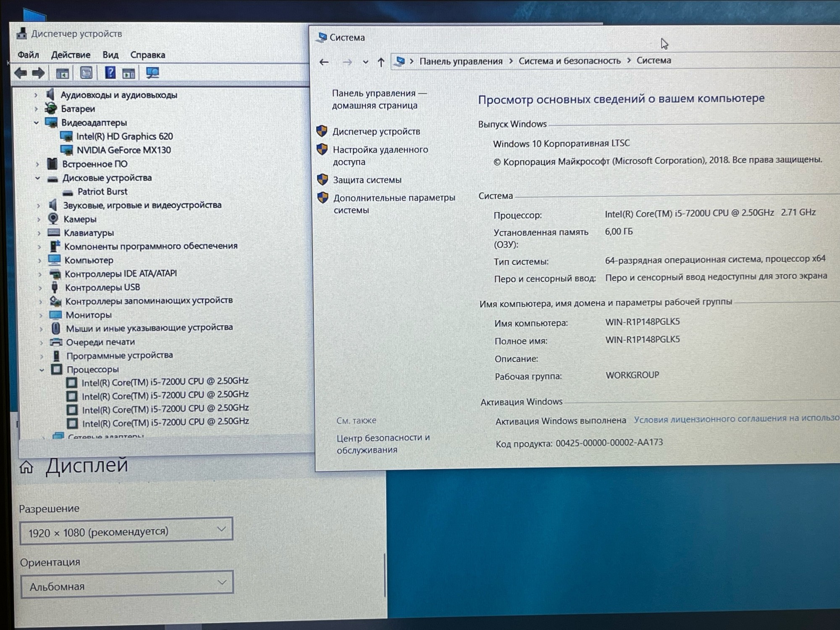Viewport: 840px width, 630px height.
Task: Select Контроллеры запоминающих устройств tree item
Action: coord(149,301)
